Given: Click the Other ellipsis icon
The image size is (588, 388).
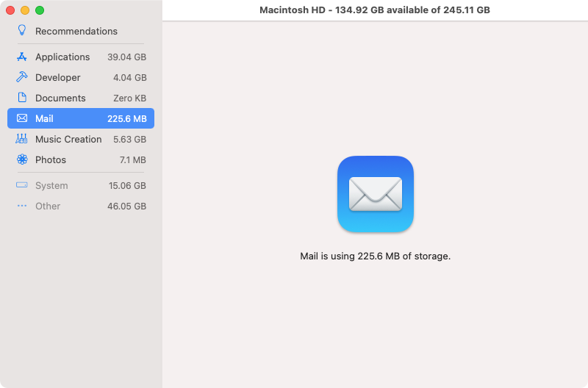Looking at the screenshot, I should (22, 206).
